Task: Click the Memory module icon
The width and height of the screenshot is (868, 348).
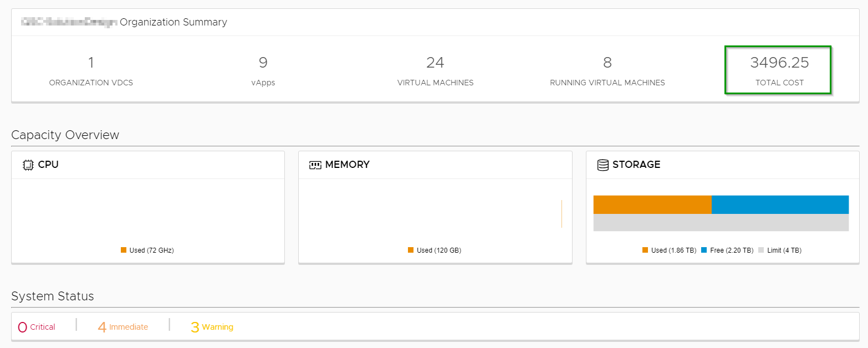Action: (315, 165)
